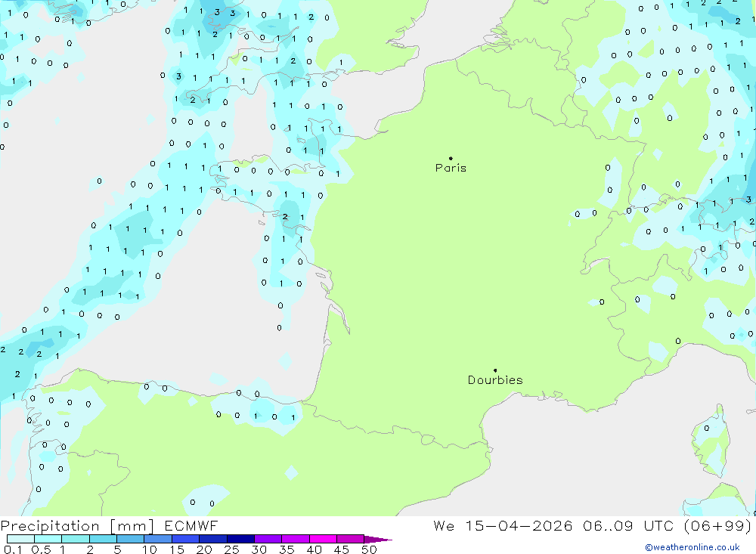
Task: Click the legend value label 0.1
Action: pos(13,549)
